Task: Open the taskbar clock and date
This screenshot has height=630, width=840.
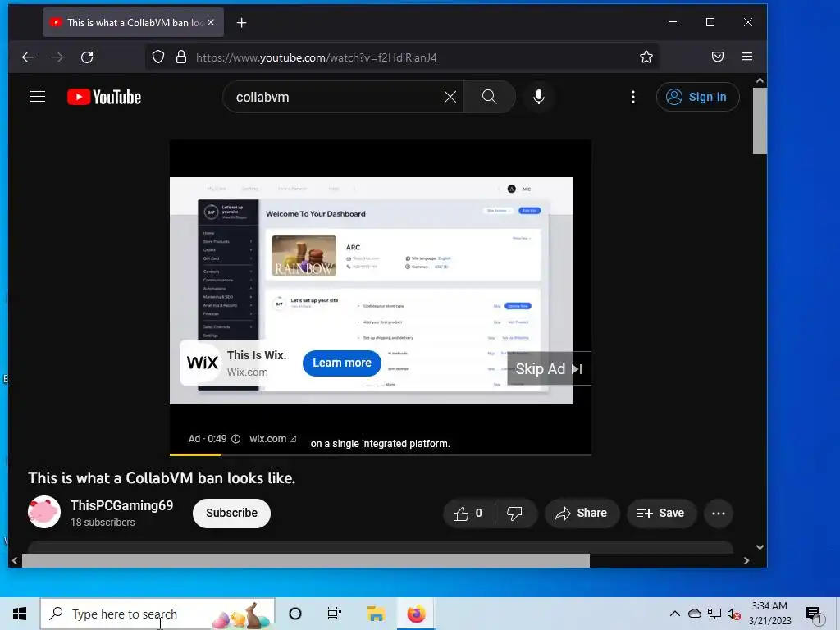Action: 769,614
